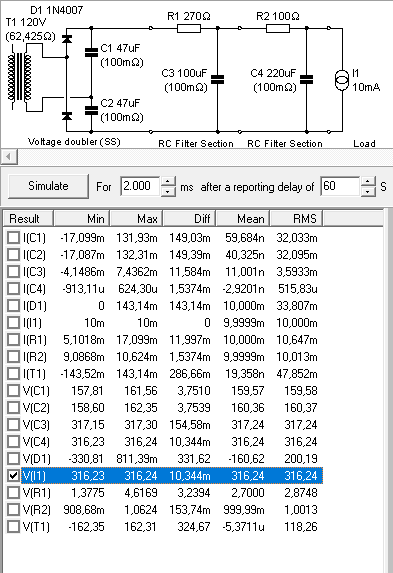This screenshot has height=573, width=393.
Task: Select the current source I1 symbol
Action: pyautogui.click(x=342, y=80)
